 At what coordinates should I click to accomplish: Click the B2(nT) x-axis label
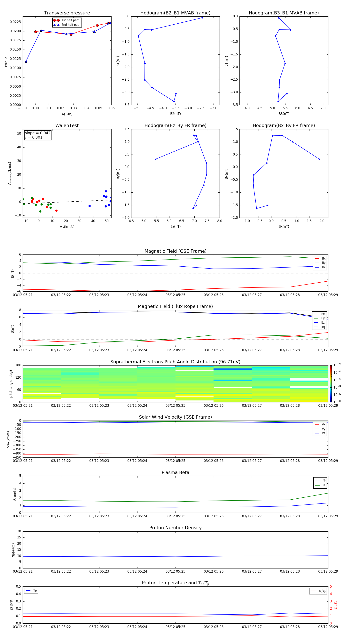coord(175,114)
